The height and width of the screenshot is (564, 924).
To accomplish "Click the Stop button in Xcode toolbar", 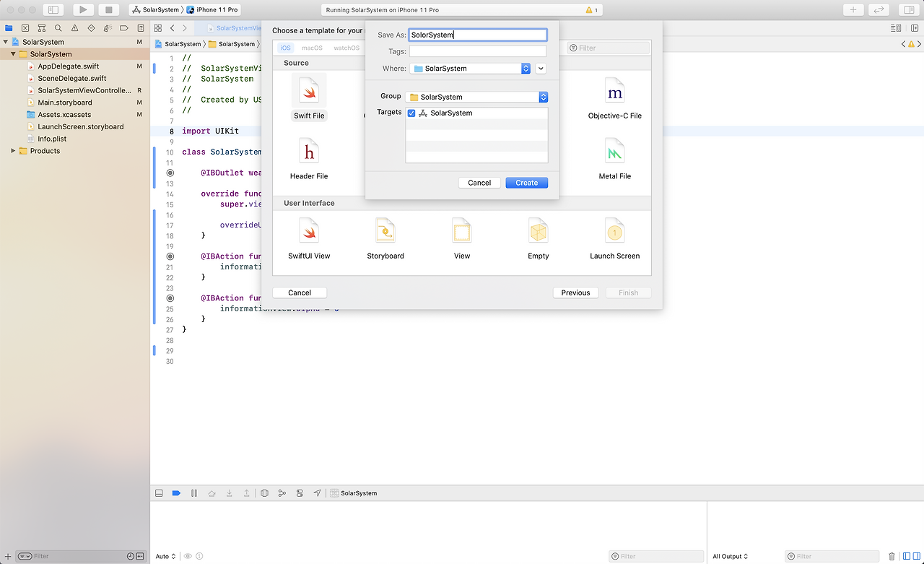I will point(109,10).
